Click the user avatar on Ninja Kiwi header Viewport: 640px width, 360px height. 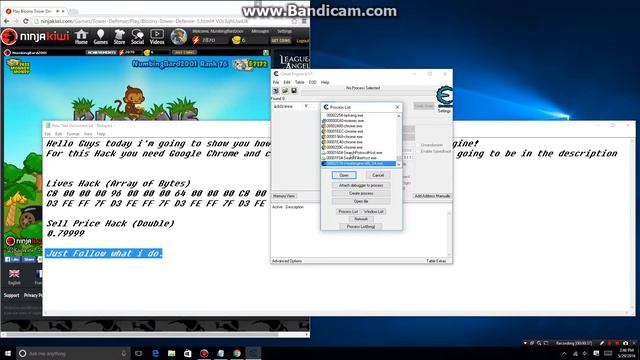[x=178, y=37]
